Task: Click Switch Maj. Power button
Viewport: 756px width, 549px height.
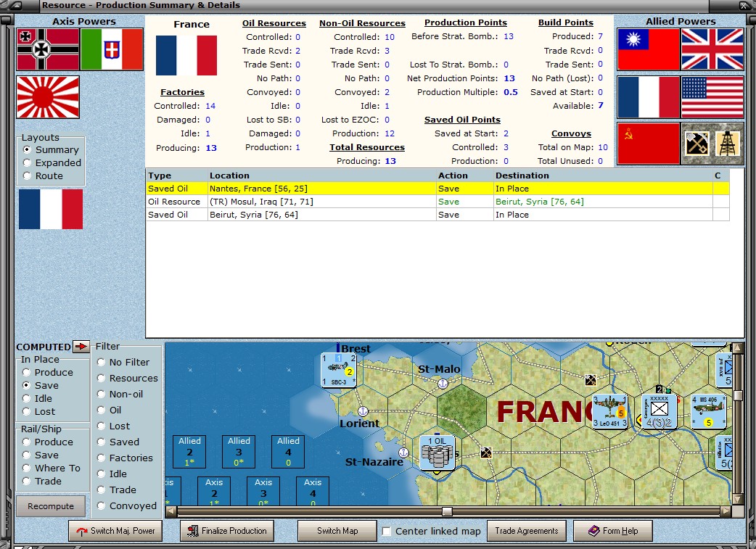Action: (115, 531)
